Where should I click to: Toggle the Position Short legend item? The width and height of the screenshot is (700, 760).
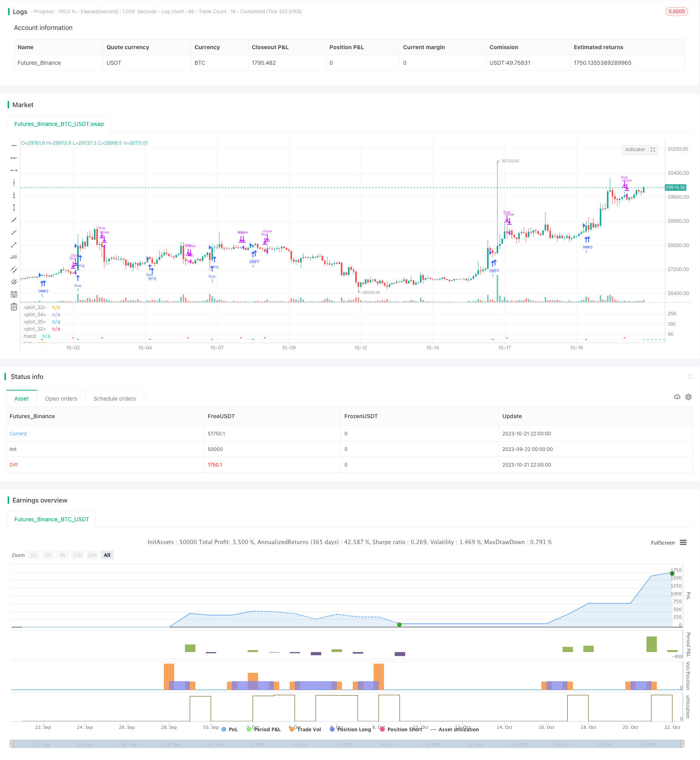(401, 729)
